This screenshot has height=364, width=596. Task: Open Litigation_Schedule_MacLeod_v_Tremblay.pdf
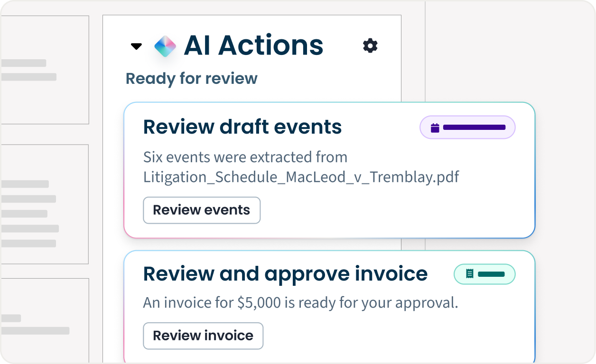click(x=301, y=177)
